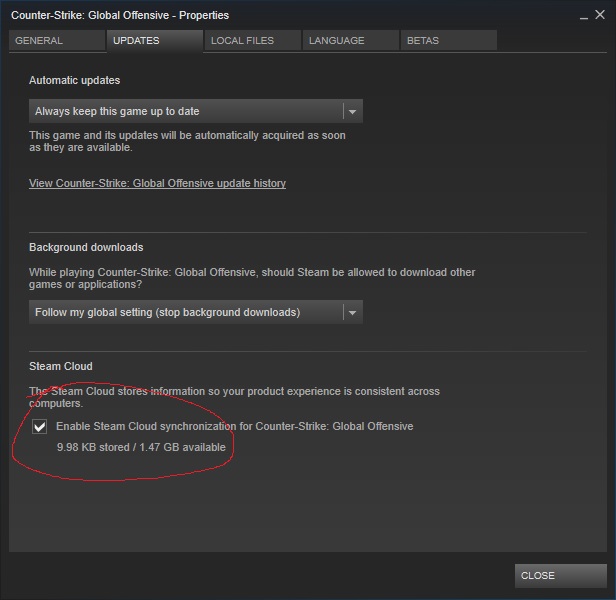Toggle the Steam Cloud synchronization checkbox
The image size is (616, 600).
tap(39, 426)
